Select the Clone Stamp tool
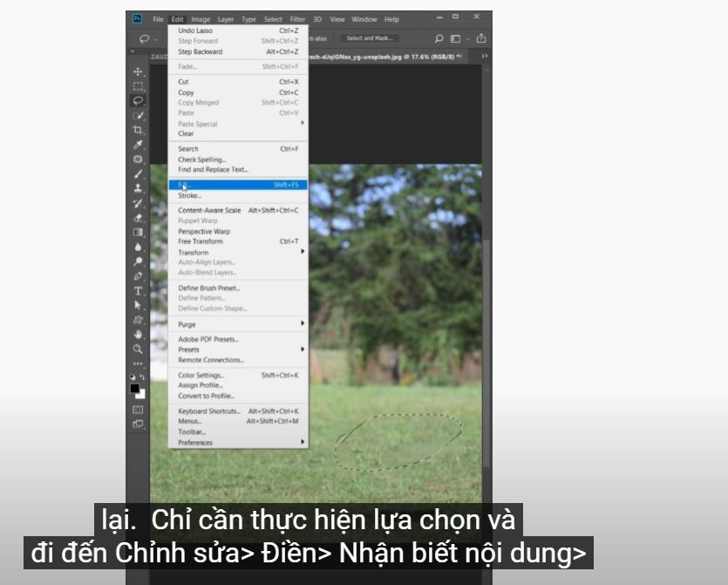 click(x=138, y=188)
